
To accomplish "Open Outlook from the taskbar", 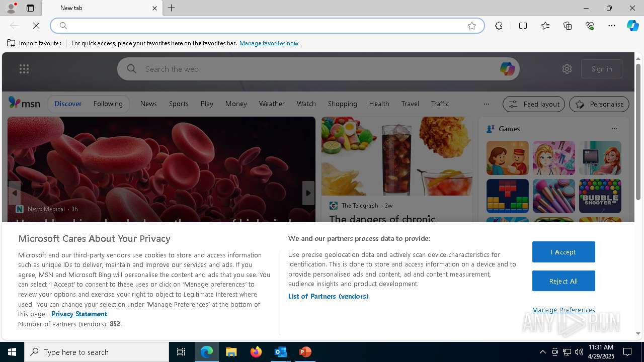I will click(280, 352).
